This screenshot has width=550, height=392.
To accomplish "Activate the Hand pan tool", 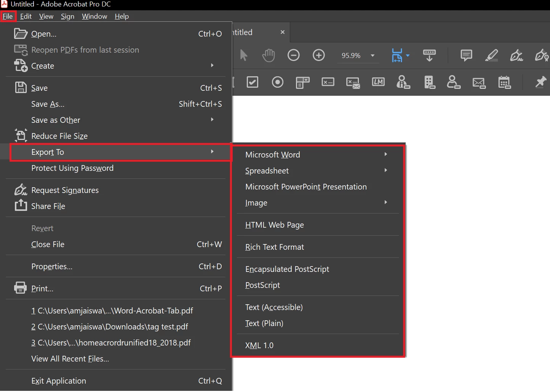I will pyautogui.click(x=269, y=55).
